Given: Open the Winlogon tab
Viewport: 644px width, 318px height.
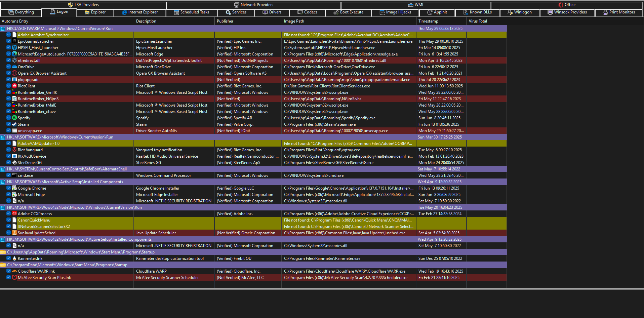Looking at the screenshot, I should tap(520, 12).
